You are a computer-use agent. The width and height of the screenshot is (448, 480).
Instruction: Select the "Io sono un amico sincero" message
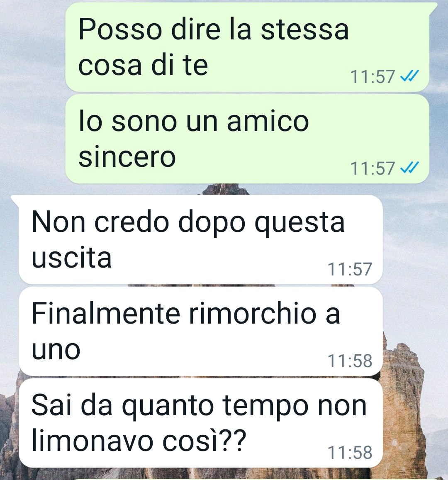tap(247, 139)
